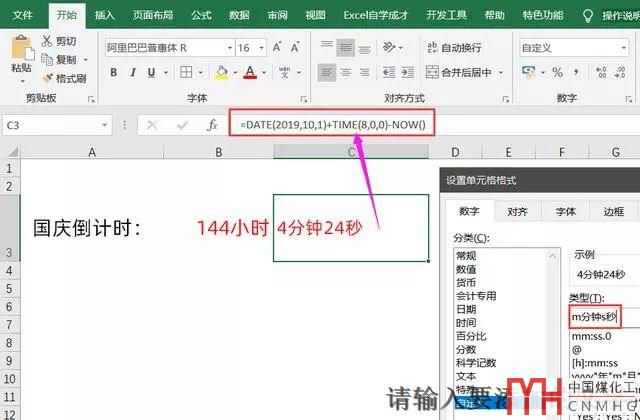640x420 pixels.
Task: Increase font size with larger A
Action: [277, 47]
